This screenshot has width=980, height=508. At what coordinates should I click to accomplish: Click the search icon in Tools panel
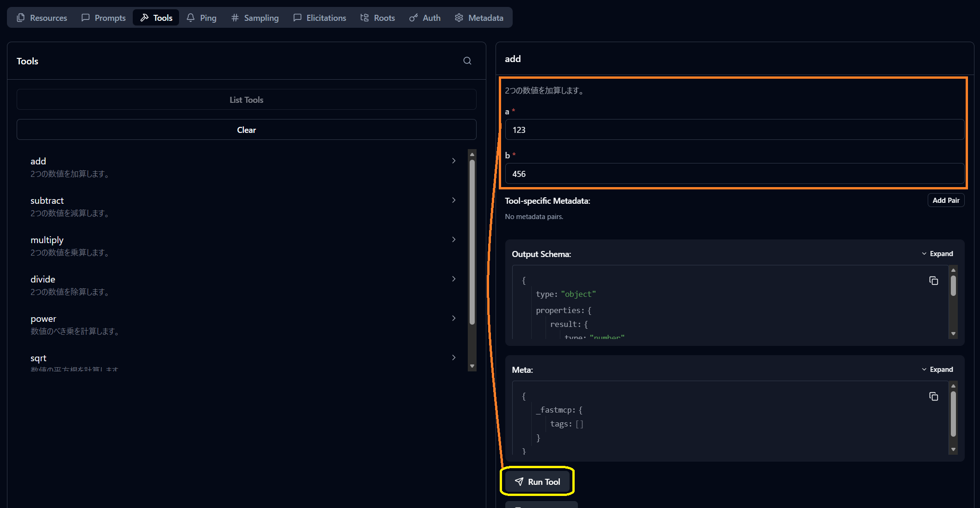pos(467,61)
